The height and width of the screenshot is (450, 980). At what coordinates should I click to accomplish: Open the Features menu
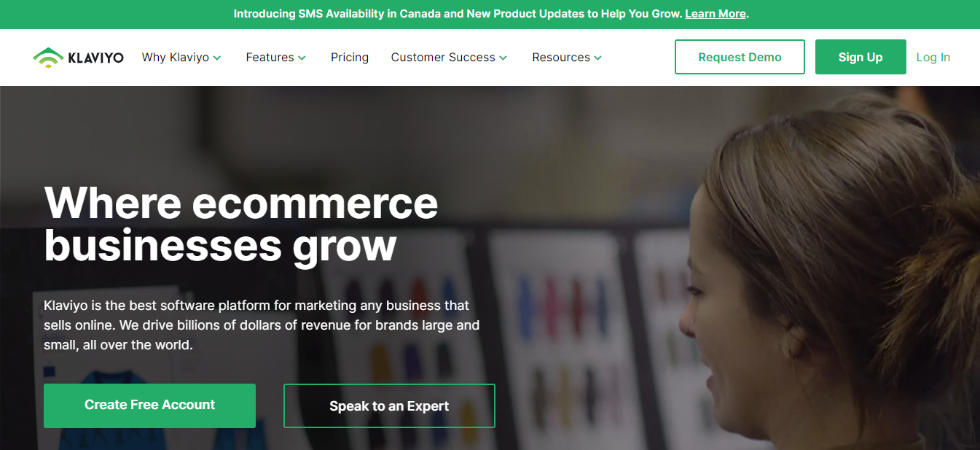[270, 58]
